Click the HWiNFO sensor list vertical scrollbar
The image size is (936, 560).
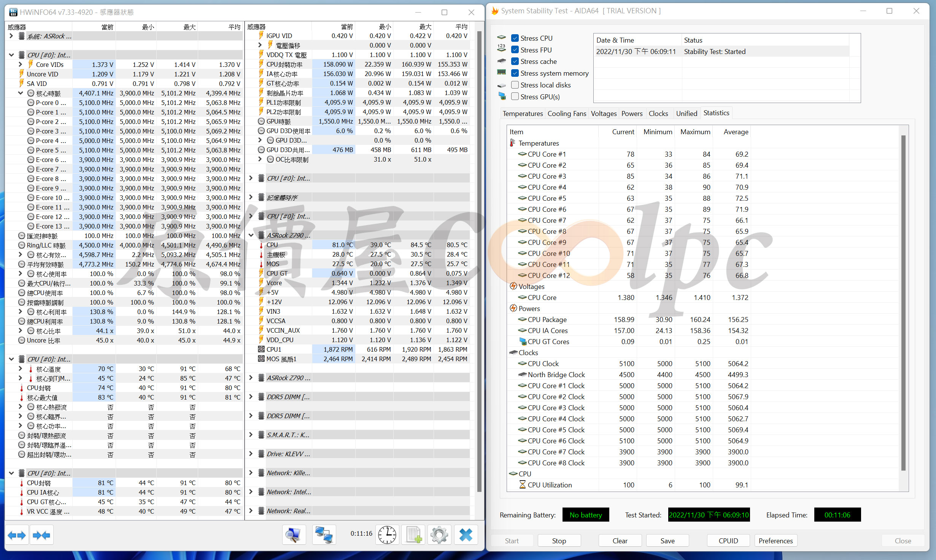tap(479, 262)
